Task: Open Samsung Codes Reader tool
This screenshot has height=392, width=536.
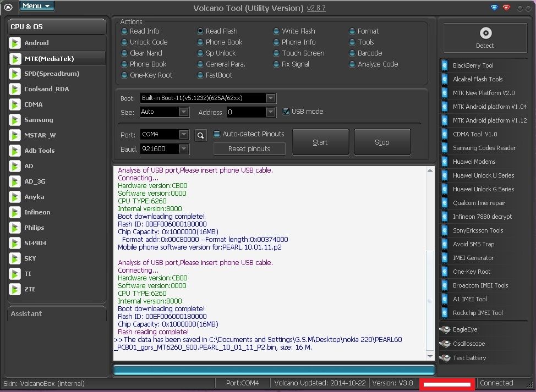Action: click(x=484, y=148)
